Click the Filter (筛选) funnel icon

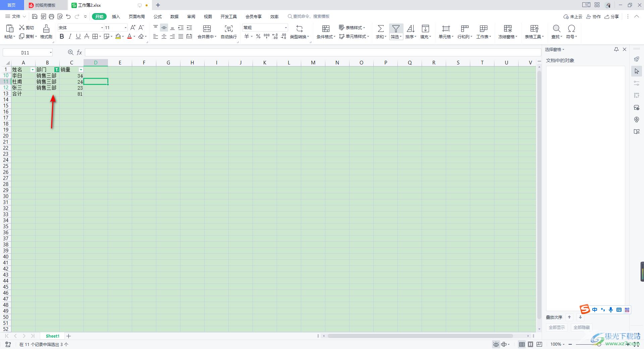396,29
